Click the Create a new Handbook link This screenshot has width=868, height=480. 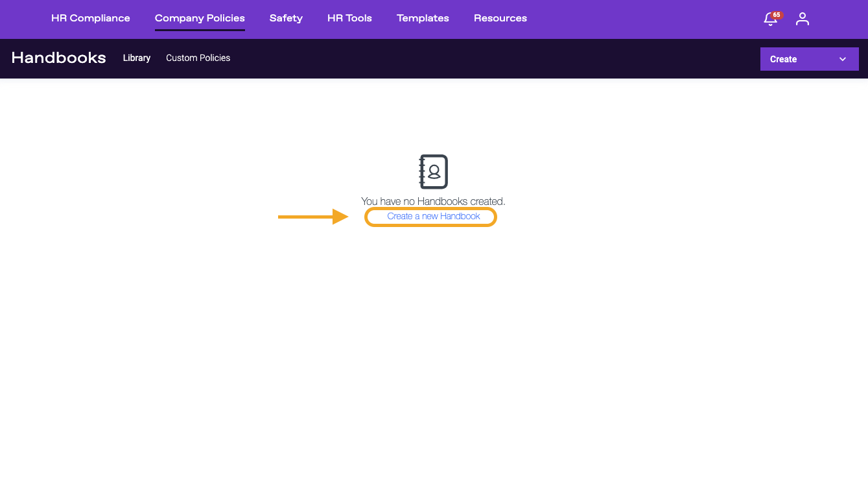[434, 216]
